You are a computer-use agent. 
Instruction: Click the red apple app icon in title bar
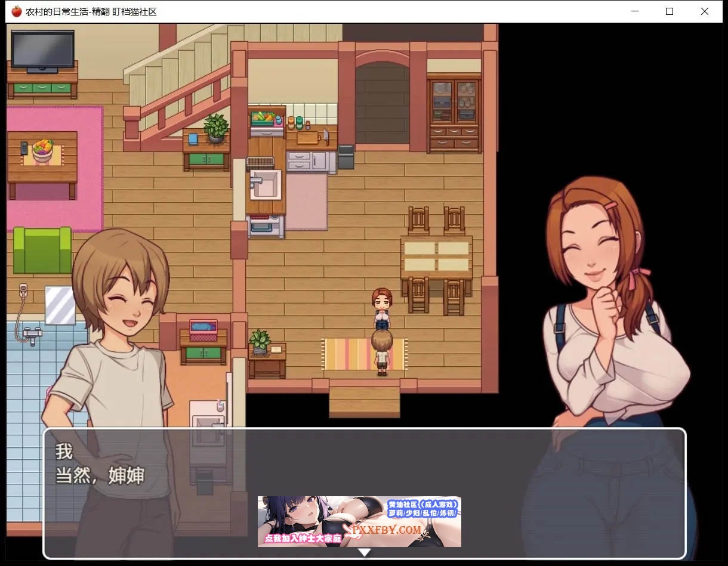pyautogui.click(x=17, y=11)
